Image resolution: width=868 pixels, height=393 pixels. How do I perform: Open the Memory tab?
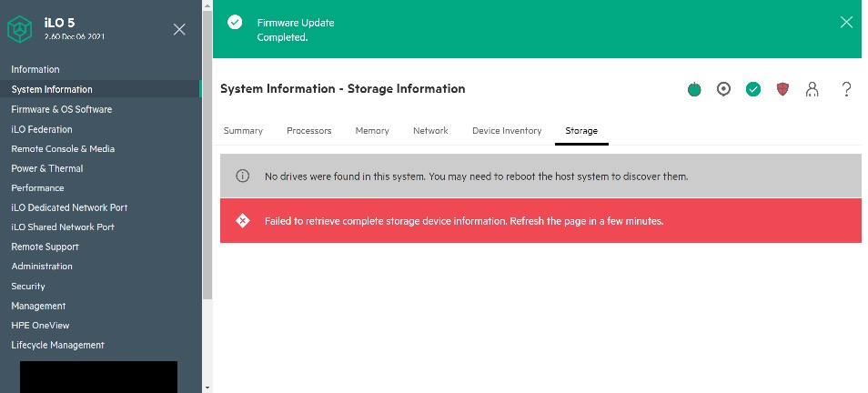pyautogui.click(x=372, y=131)
